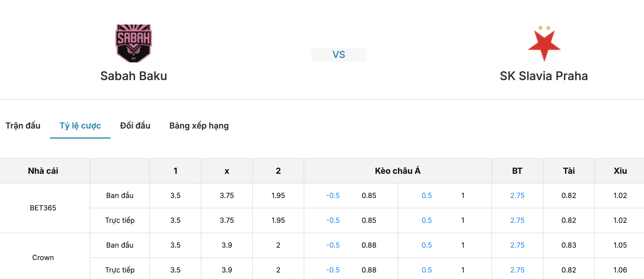Image resolution: width=644 pixels, height=279 pixels.
Task: Click the Tài column header
Action: coord(569,171)
